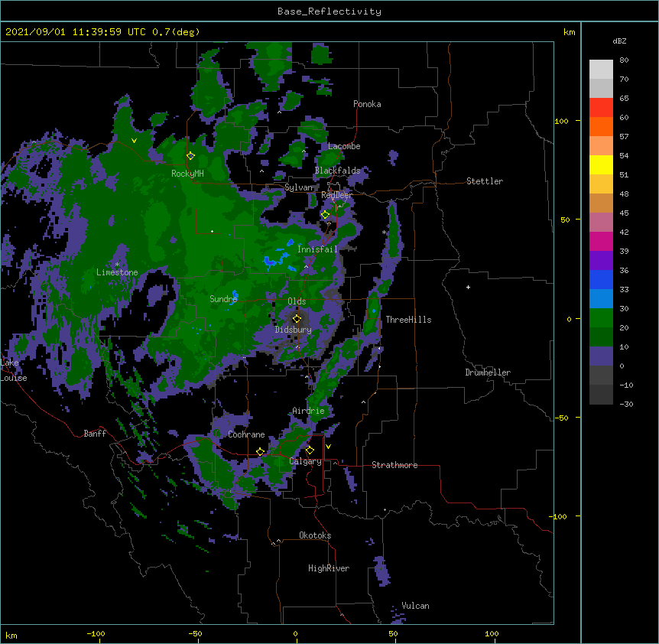
Task: Select the bright green 30-20 dBZ legend swatch
Action: (601, 318)
